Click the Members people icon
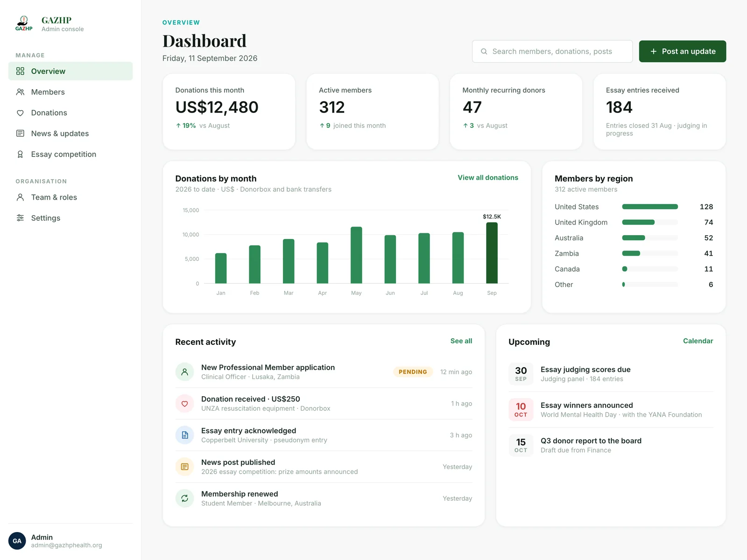The width and height of the screenshot is (747, 560). [x=20, y=92]
